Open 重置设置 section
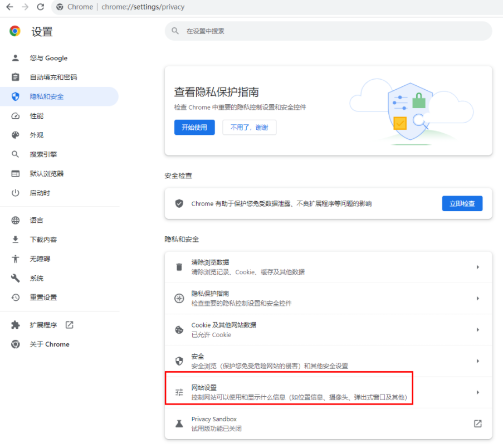503x448 pixels. tap(60, 297)
